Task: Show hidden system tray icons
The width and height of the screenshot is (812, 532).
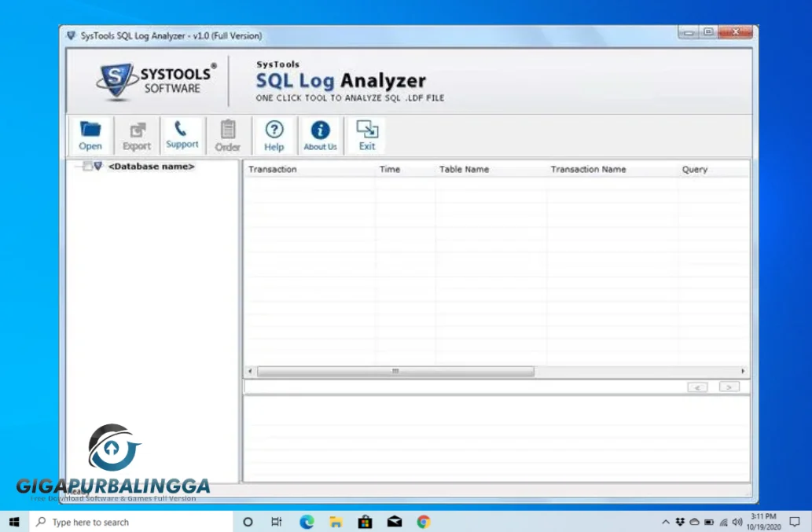Action: [666, 522]
